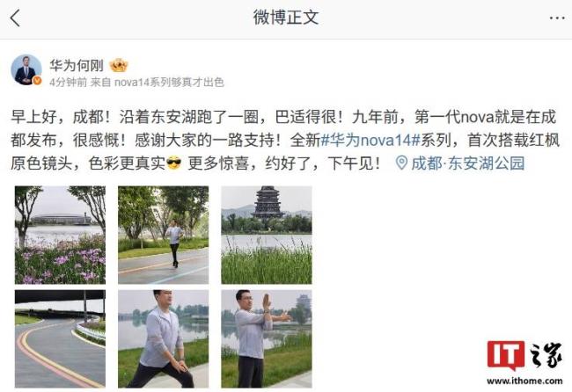
Task: Click the orange verified badge on avatar
Action: click(37, 81)
